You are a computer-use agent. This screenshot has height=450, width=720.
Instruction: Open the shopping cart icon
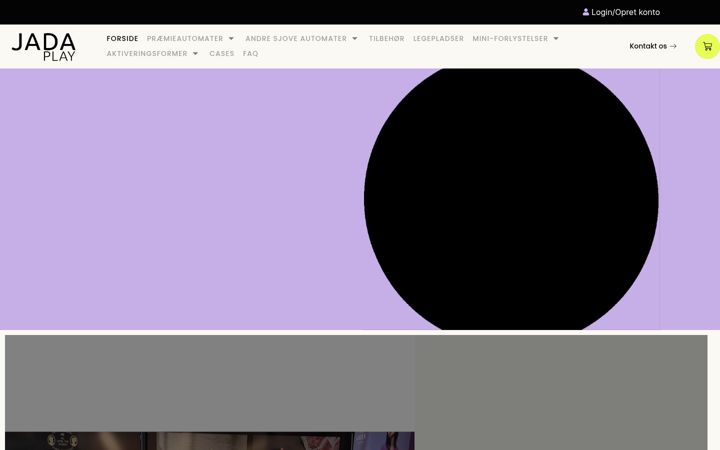tap(707, 46)
